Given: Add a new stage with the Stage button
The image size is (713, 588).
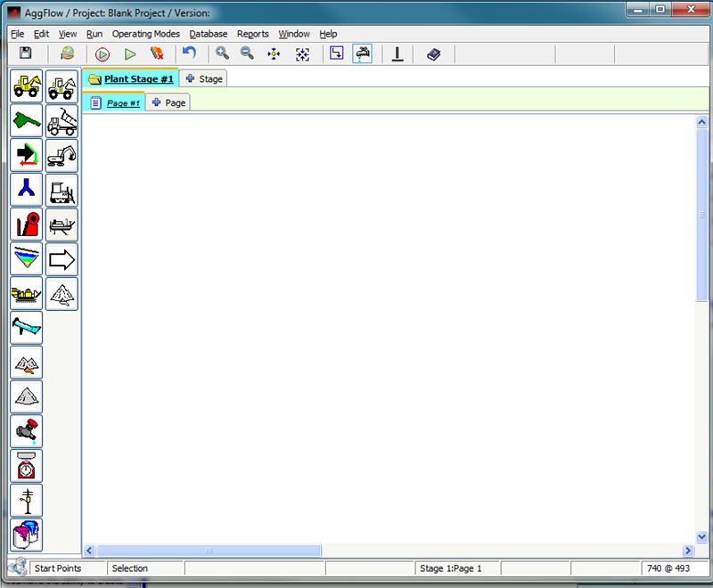Looking at the screenshot, I should tap(204, 79).
